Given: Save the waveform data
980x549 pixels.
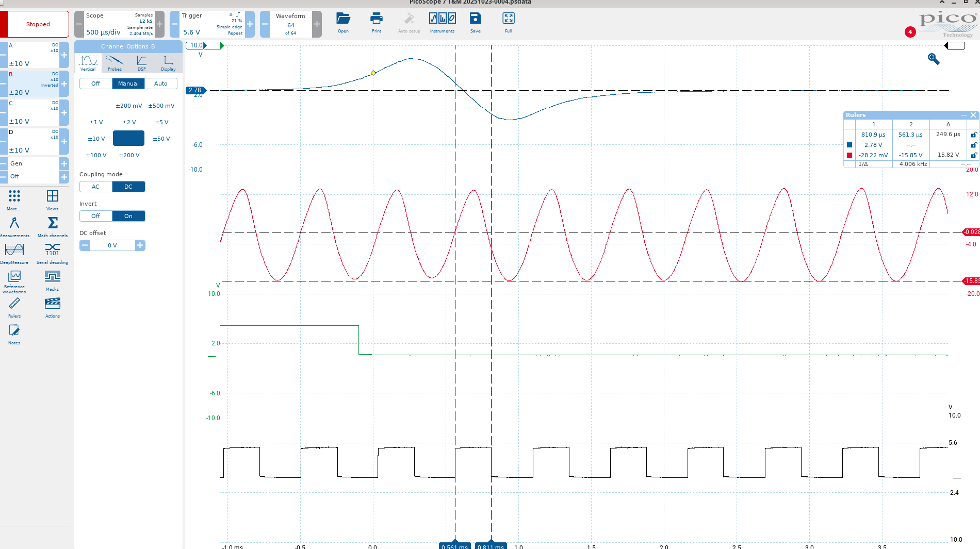Looking at the screenshot, I should 475,23.
